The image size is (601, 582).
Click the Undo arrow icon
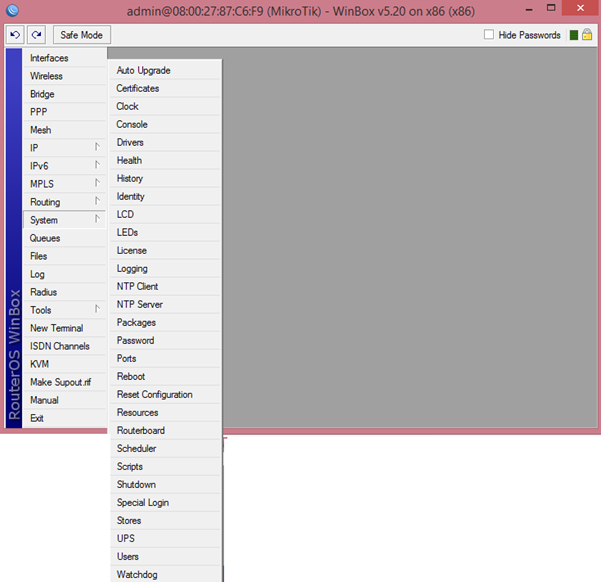click(x=15, y=35)
